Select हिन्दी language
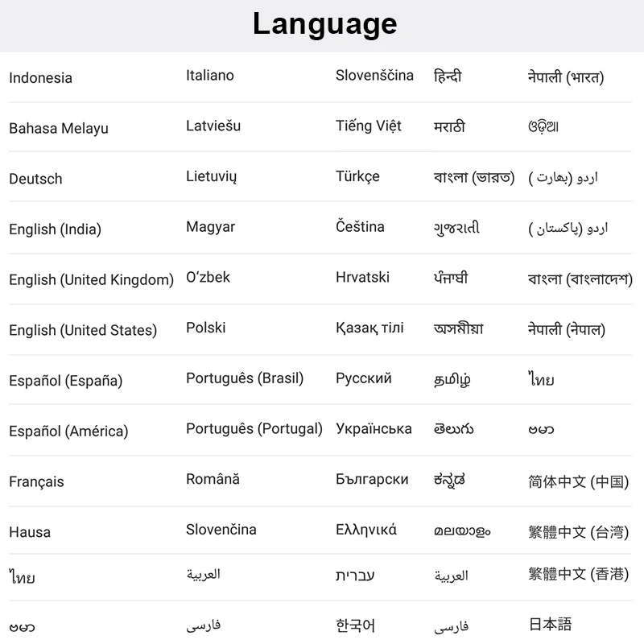The height and width of the screenshot is (644, 644). [448, 77]
